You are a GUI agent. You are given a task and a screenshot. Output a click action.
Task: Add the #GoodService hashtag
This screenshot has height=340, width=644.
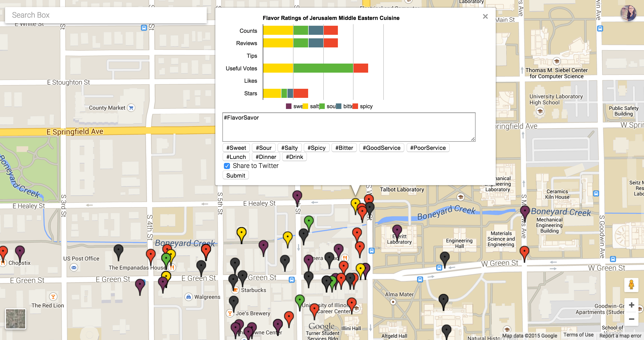(381, 148)
